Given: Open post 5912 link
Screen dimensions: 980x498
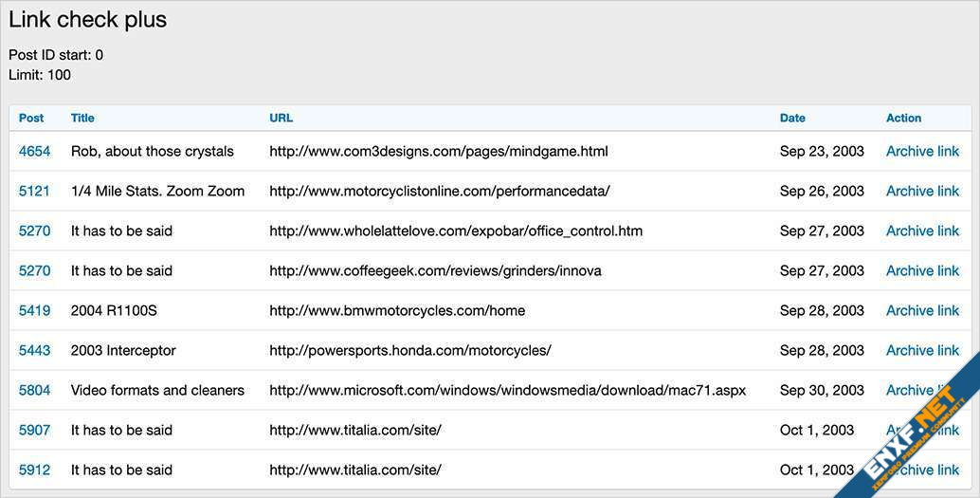Looking at the screenshot, I should (x=34, y=470).
